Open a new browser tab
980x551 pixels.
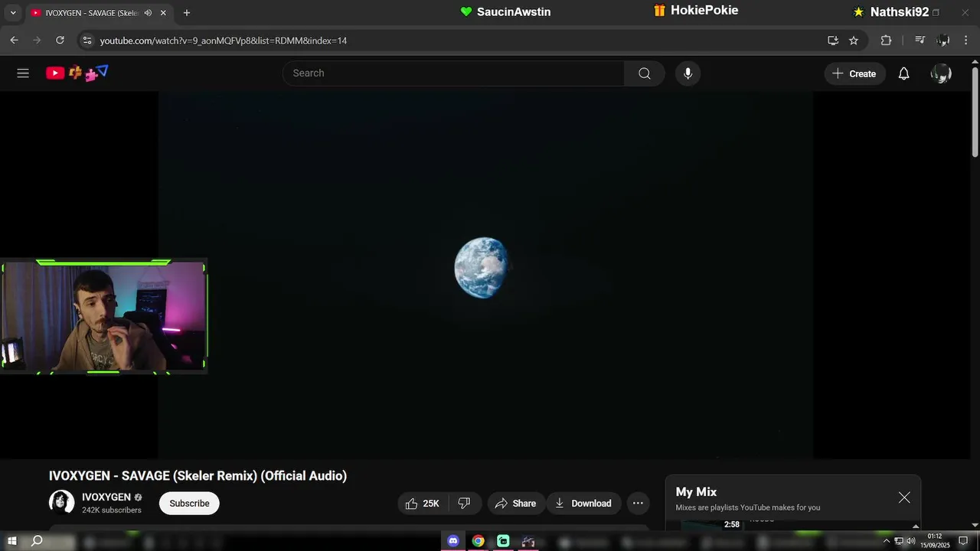[x=186, y=13]
